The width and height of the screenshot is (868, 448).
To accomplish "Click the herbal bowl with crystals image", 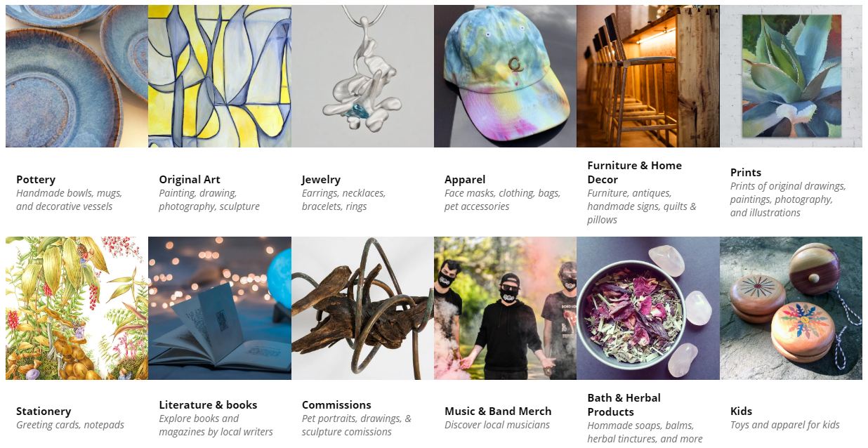I will pos(648,308).
